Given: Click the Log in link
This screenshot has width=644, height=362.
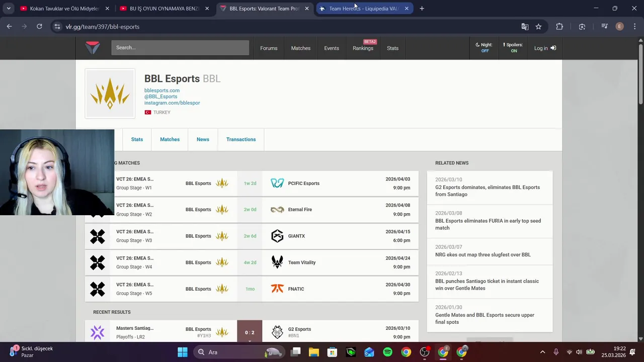Looking at the screenshot, I should [x=545, y=48].
